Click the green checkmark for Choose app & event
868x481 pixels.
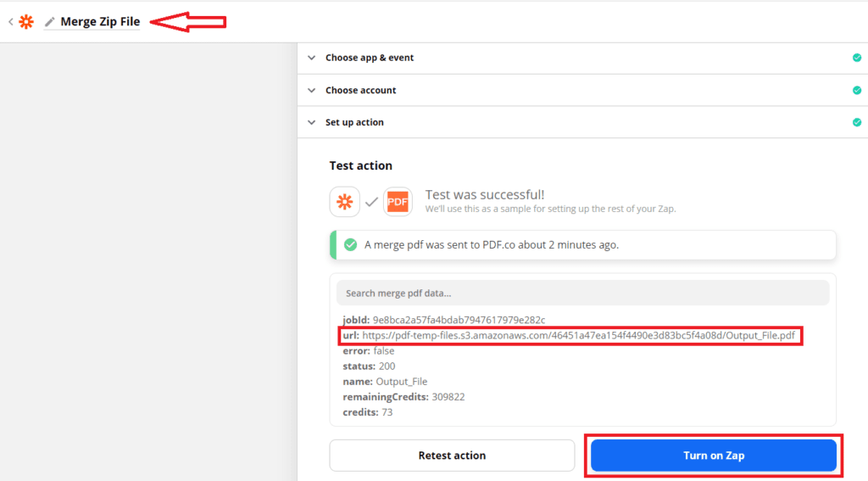click(856, 58)
